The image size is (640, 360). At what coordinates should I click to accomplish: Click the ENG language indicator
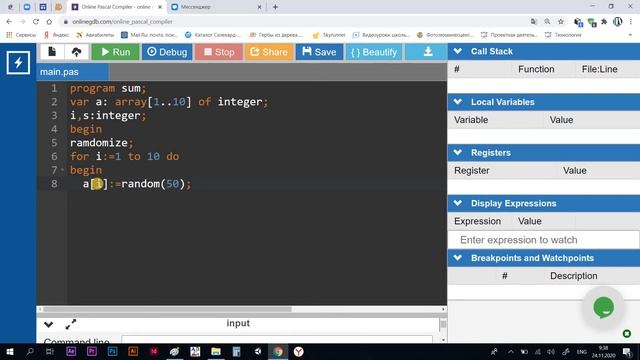click(582, 351)
